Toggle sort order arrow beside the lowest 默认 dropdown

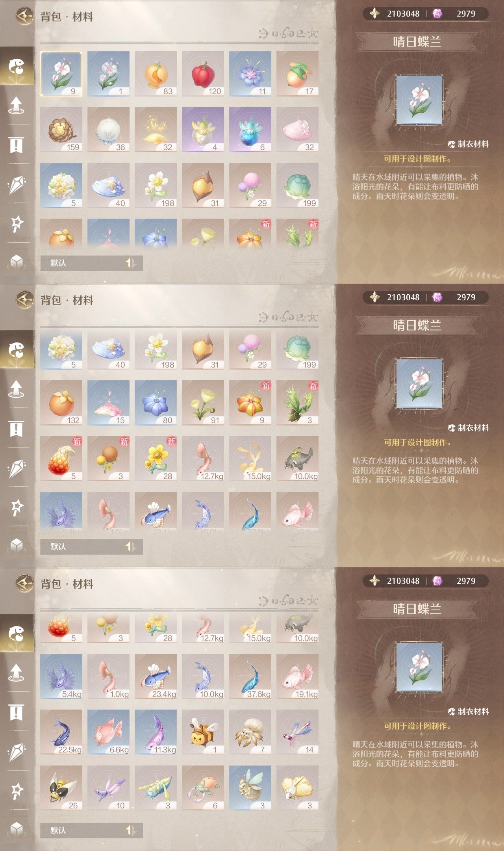tap(131, 831)
